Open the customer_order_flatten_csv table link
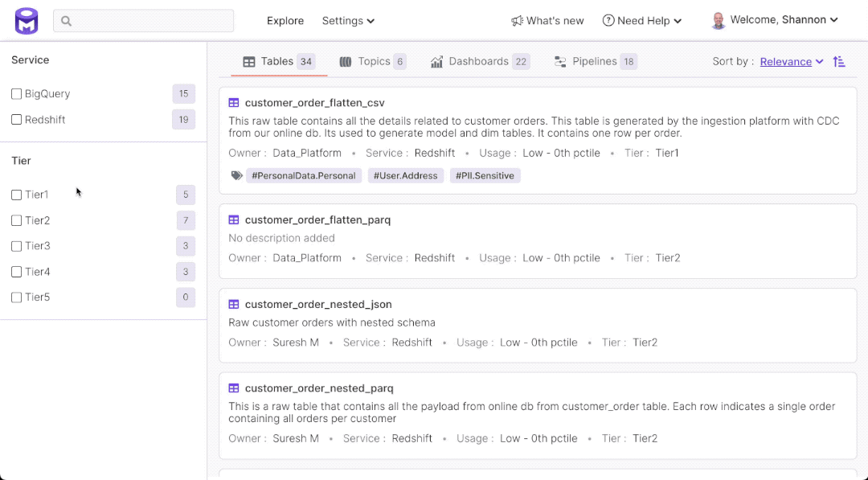Image resolution: width=868 pixels, height=480 pixels. click(315, 103)
